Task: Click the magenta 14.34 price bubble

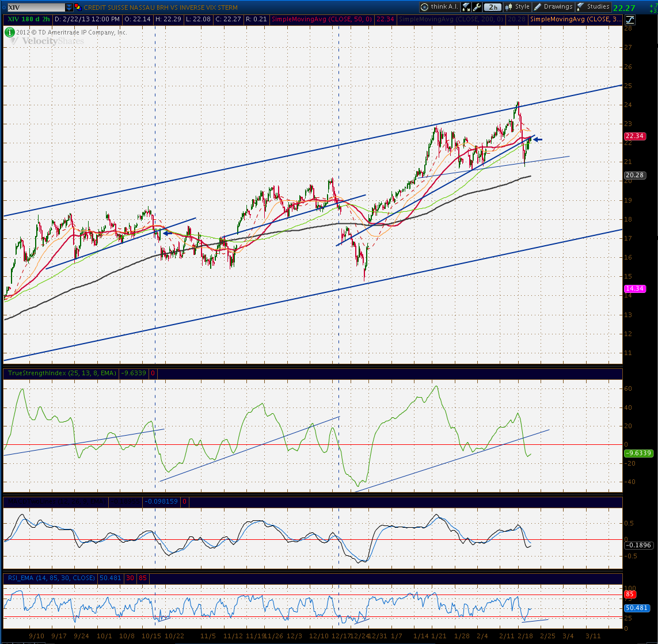Action: coord(634,289)
